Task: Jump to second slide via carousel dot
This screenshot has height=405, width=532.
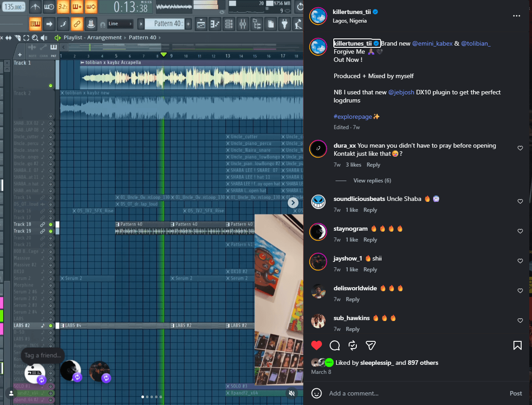Action: point(147,396)
